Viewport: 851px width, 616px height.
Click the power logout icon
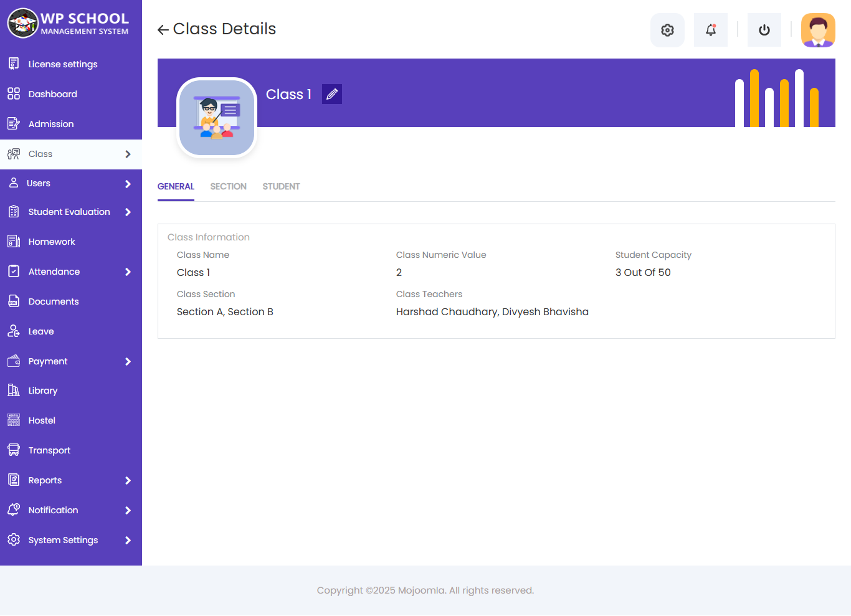point(764,30)
